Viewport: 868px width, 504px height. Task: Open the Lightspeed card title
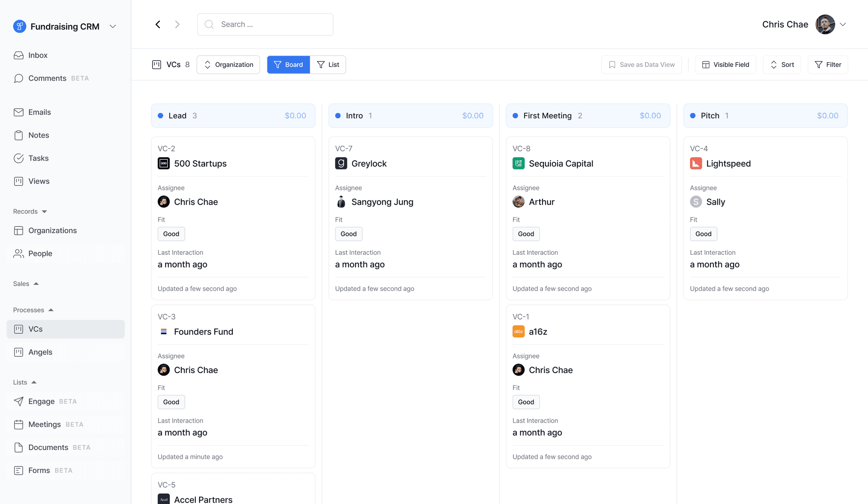729,164
